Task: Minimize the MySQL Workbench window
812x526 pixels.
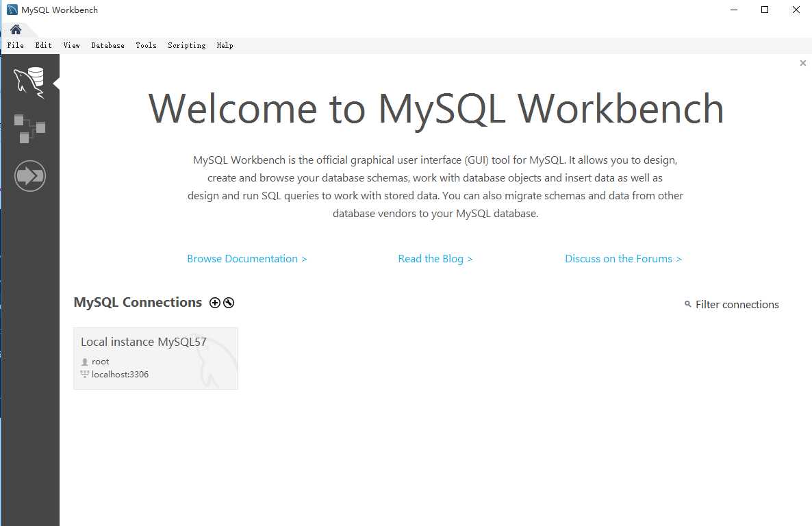Action: click(x=734, y=10)
